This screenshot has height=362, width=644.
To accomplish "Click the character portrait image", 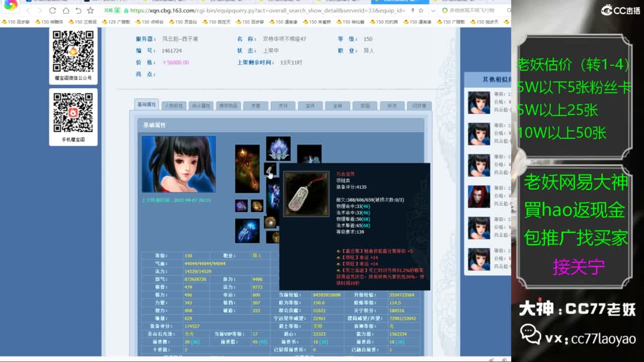I will pos(179,164).
